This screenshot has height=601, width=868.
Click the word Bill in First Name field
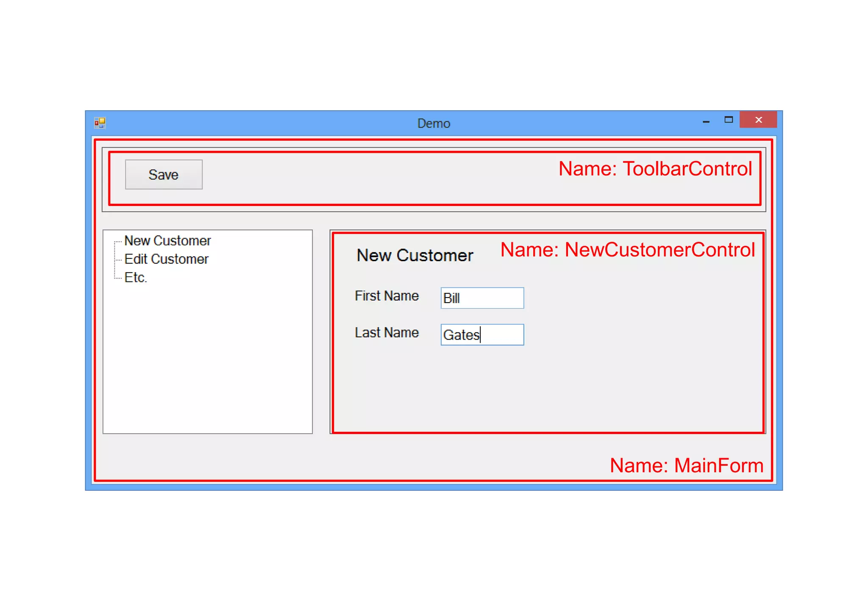[x=451, y=298]
